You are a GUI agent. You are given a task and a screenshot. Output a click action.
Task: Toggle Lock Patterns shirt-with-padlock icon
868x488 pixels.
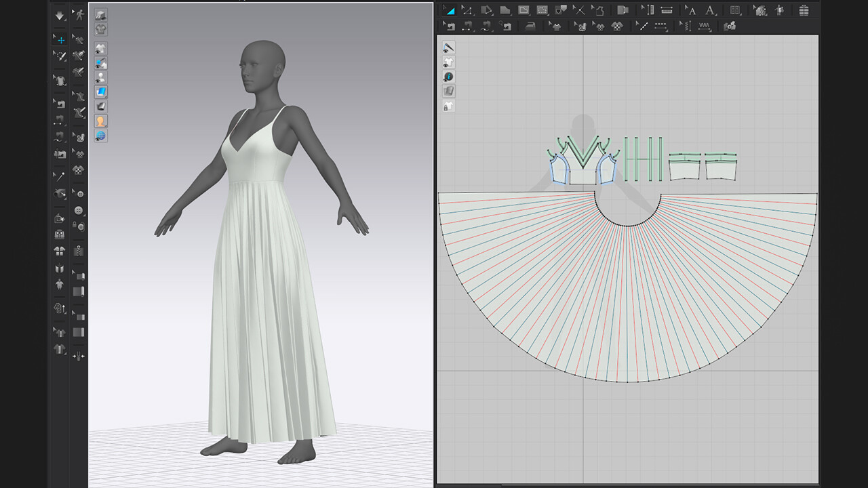click(x=448, y=106)
